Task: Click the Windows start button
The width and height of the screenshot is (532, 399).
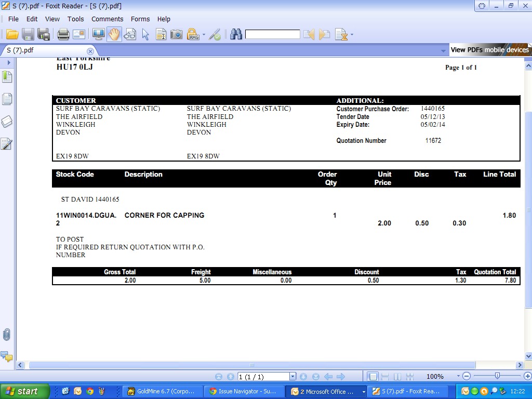Action: click(24, 391)
